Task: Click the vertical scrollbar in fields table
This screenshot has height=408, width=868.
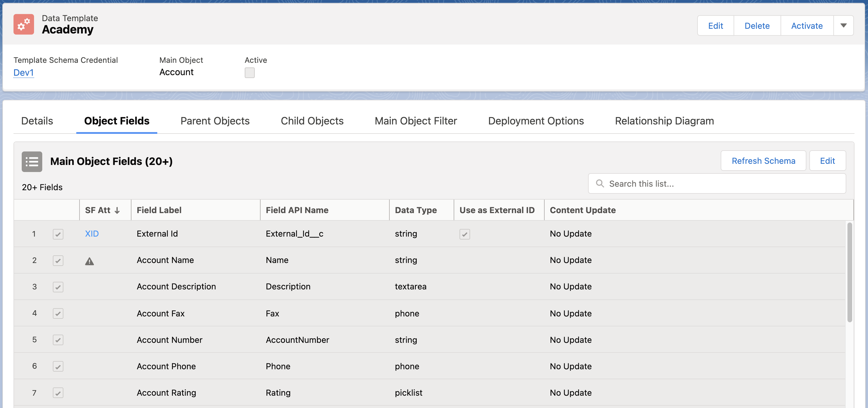Action: [x=850, y=272]
